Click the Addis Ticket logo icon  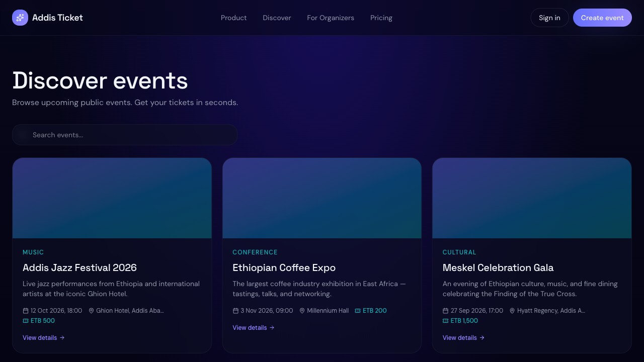pyautogui.click(x=20, y=18)
